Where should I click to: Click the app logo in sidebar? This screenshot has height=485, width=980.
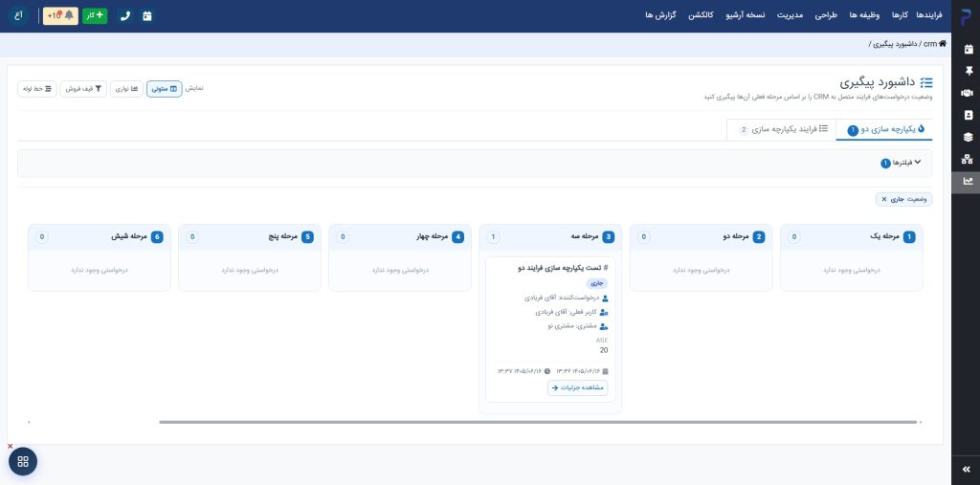(x=966, y=17)
